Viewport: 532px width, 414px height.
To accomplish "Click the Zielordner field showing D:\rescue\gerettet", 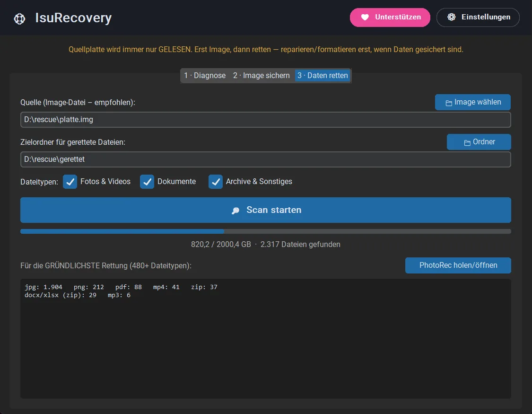I will click(266, 159).
